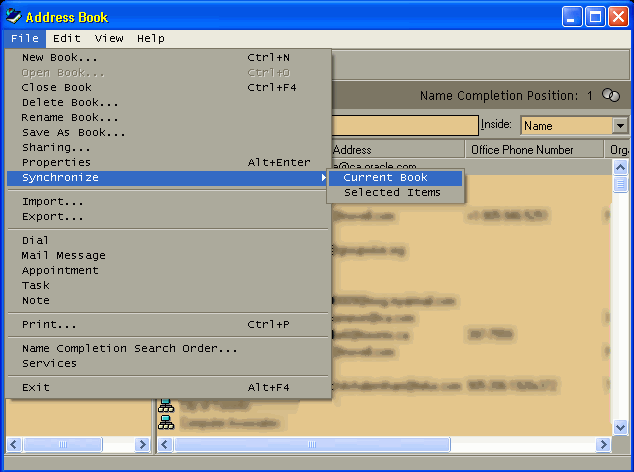Open Name Completion Search Order...

click(x=168, y=349)
